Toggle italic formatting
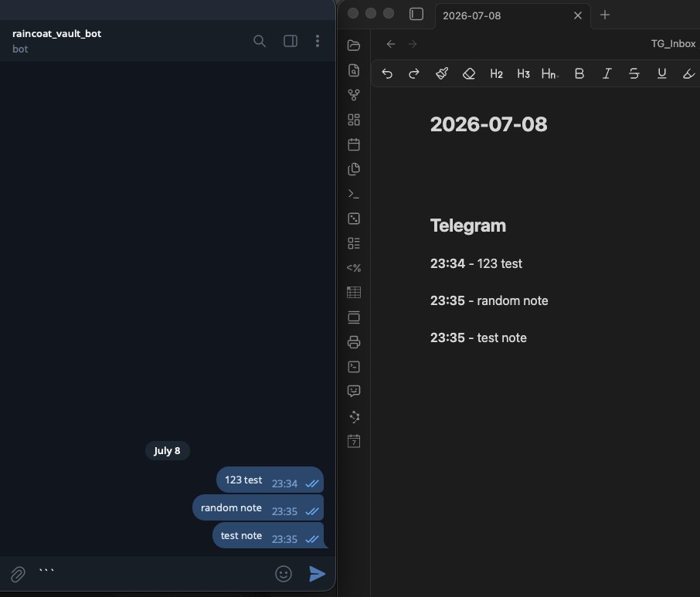This screenshot has width=700, height=597. [x=607, y=73]
